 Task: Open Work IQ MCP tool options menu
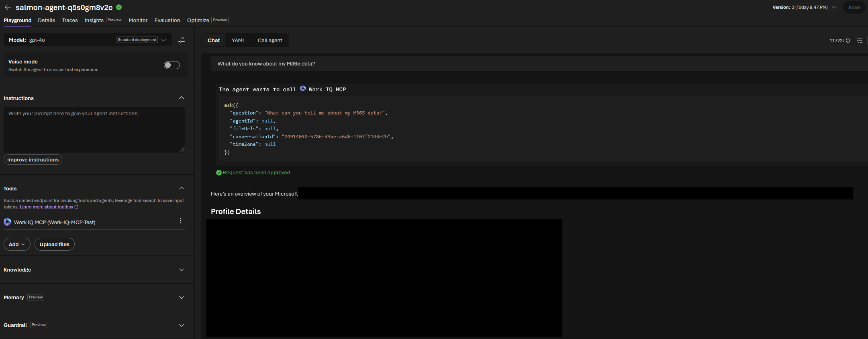click(x=181, y=221)
